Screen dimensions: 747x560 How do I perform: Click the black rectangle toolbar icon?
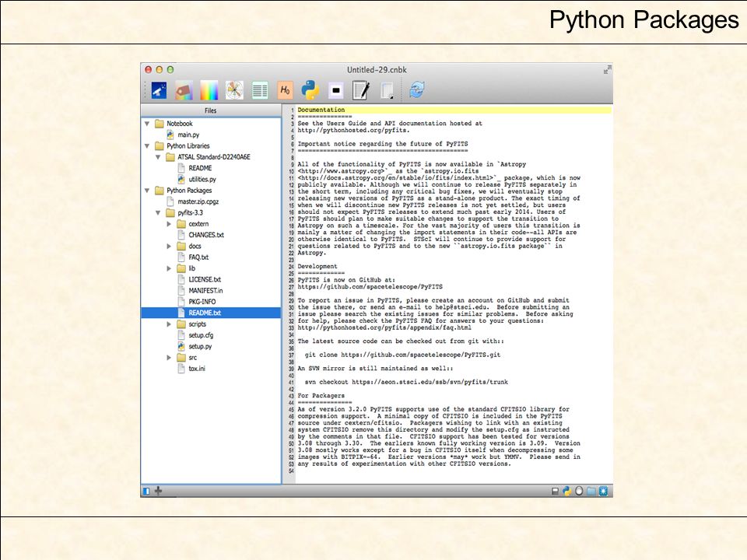click(336, 90)
